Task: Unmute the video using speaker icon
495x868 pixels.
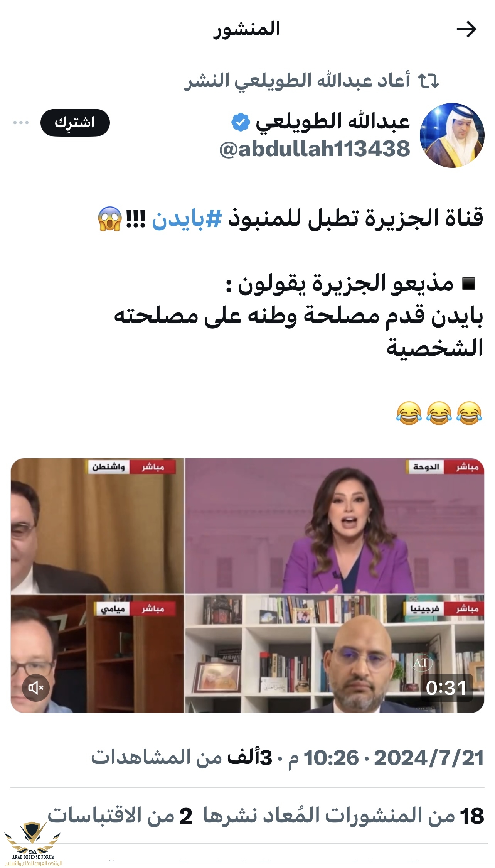Action: 36,687
